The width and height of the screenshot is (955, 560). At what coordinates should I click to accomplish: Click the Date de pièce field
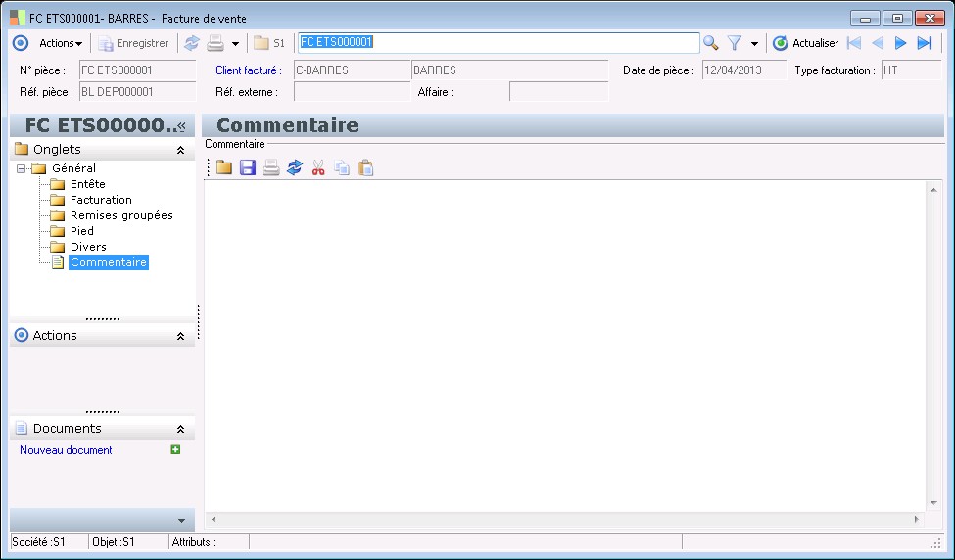[x=744, y=70]
